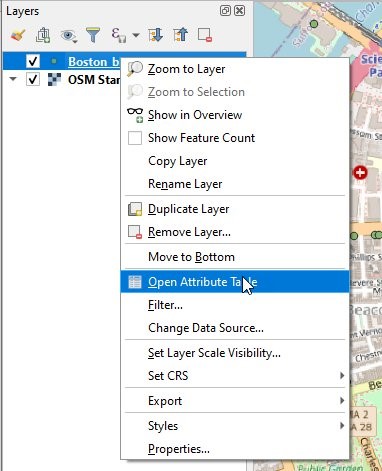The image size is (382, 471).
Task: Open the Layer Styling panel brush icon
Action: [x=18, y=35]
